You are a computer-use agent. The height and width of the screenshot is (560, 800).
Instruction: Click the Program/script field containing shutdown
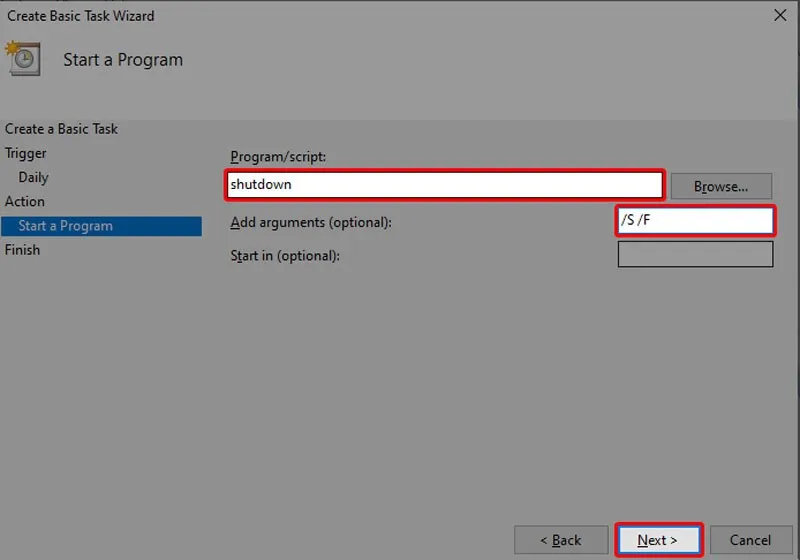pyautogui.click(x=444, y=185)
